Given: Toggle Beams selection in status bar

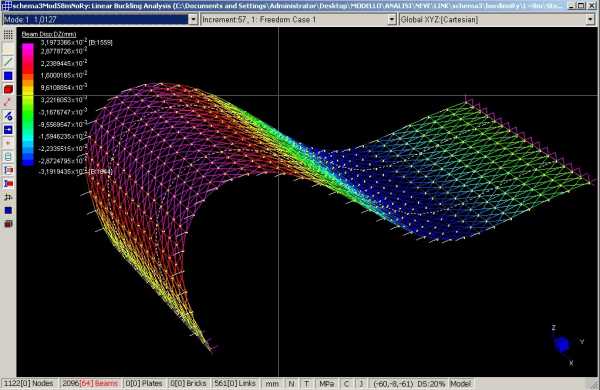Looking at the screenshot, I should (91, 383).
